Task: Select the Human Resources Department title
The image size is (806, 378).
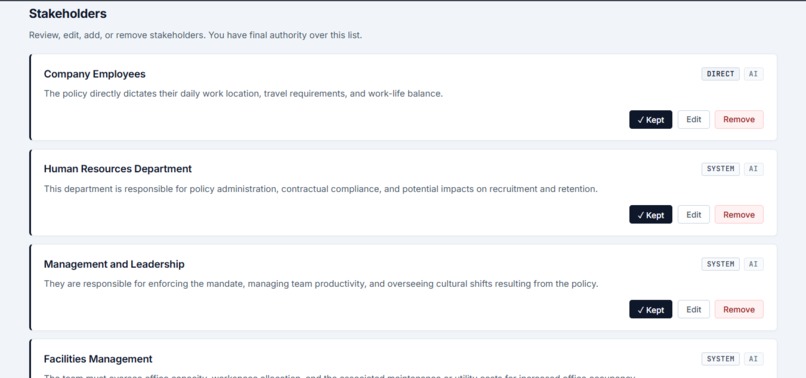Action: pyautogui.click(x=118, y=169)
